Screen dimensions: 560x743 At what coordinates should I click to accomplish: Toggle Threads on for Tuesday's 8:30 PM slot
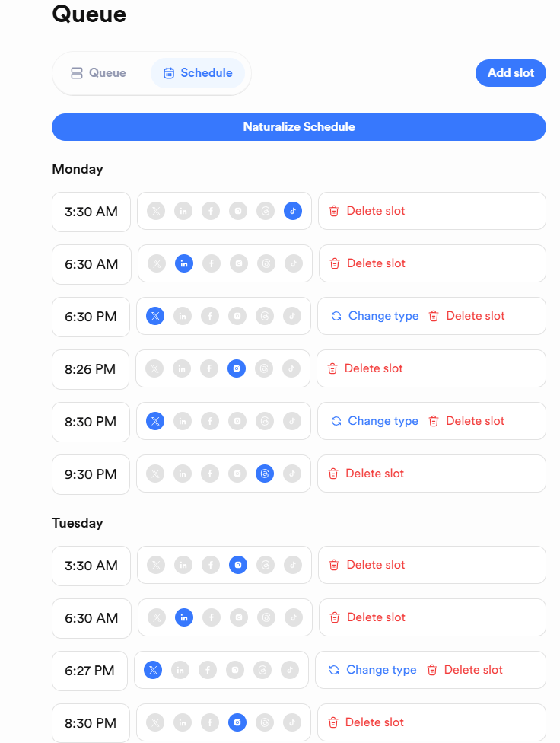click(263, 722)
